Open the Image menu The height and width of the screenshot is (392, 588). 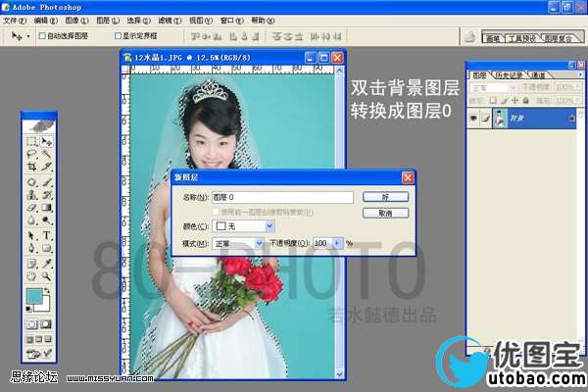click(76, 21)
